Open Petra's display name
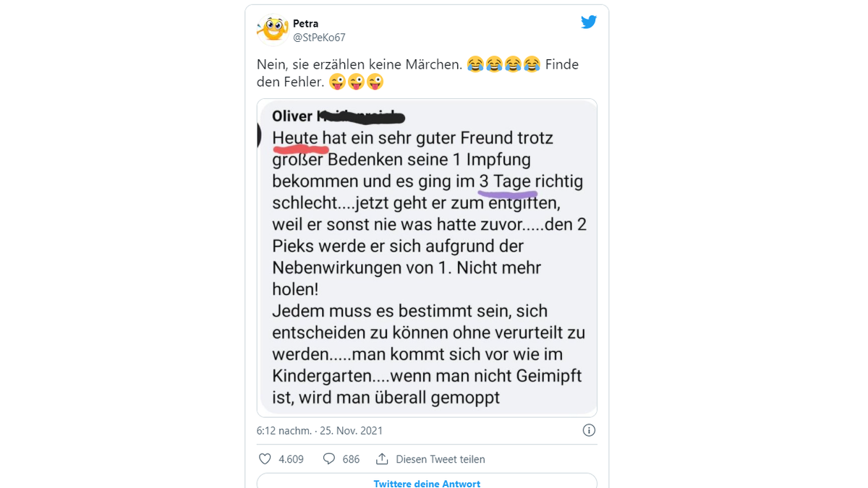The image size is (868, 488). (306, 22)
